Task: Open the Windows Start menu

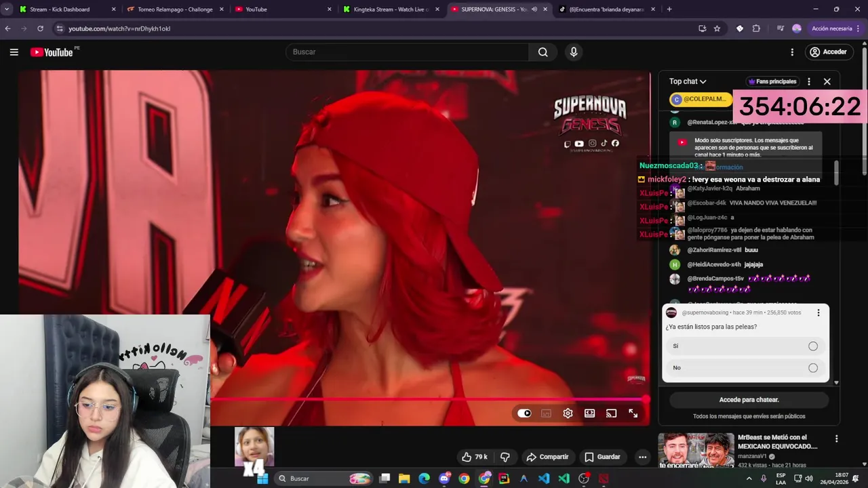Action: tap(262, 479)
